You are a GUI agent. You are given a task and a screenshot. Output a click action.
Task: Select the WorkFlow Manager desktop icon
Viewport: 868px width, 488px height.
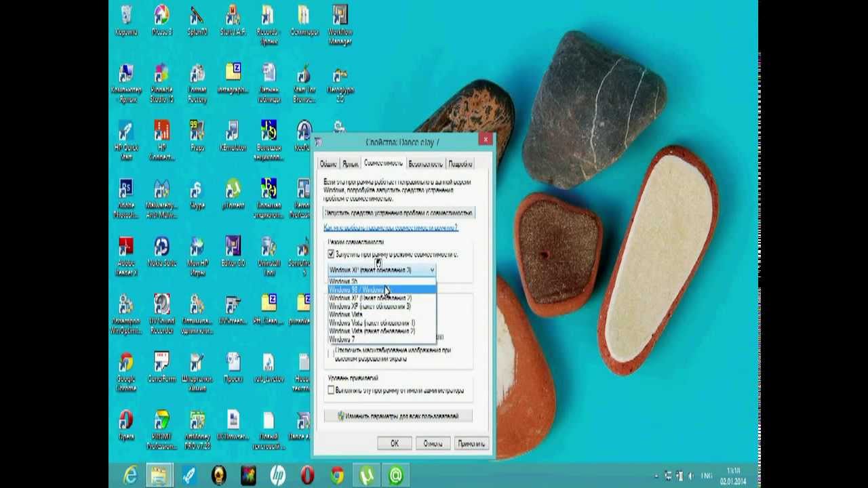pos(340,24)
